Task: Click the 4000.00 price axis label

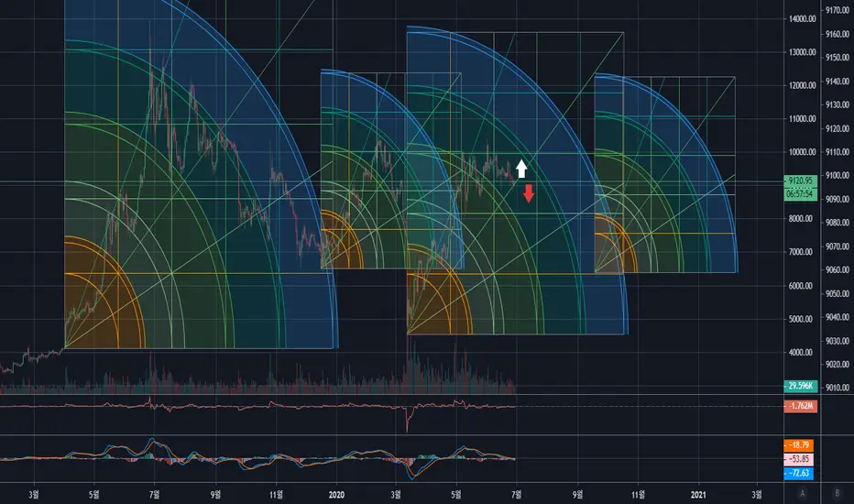Action: (x=801, y=352)
